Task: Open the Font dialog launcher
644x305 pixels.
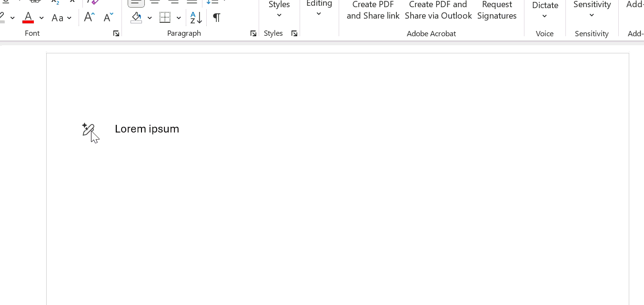Action: tap(116, 33)
